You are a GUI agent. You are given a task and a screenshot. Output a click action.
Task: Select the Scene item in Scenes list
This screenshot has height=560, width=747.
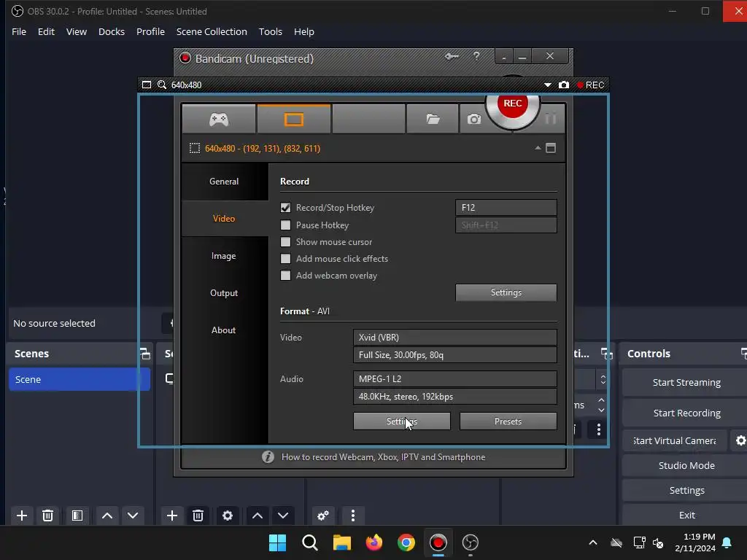(80, 379)
